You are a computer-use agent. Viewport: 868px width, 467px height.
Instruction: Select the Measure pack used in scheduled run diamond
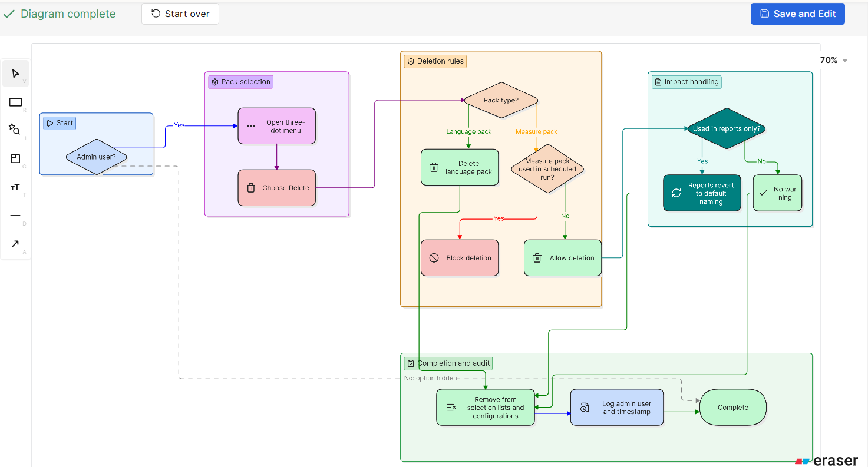tap(547, 169)
